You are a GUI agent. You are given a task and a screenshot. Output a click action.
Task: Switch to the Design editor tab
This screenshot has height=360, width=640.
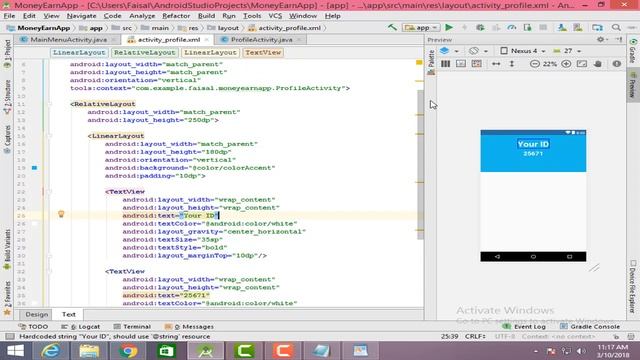(37, 314)
